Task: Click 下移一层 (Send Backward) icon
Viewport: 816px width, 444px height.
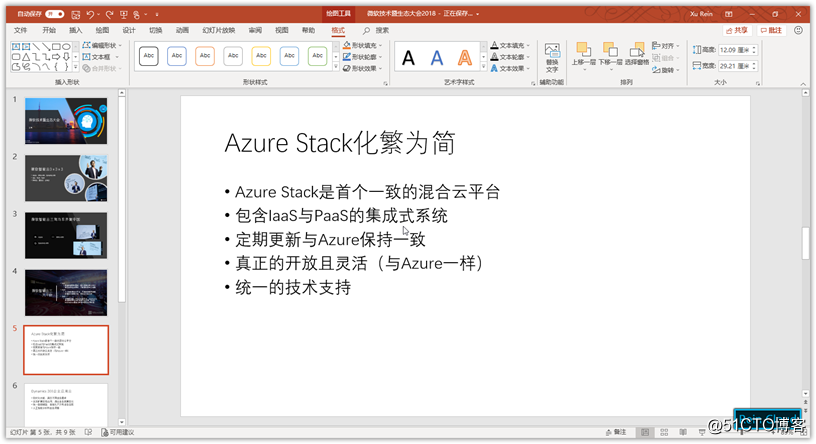Action: (610, 50)
